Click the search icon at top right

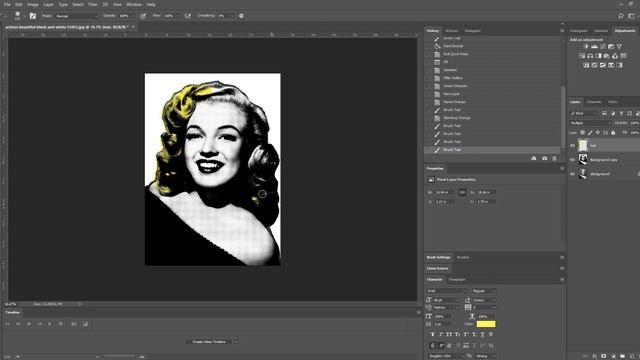click(620, 16)
